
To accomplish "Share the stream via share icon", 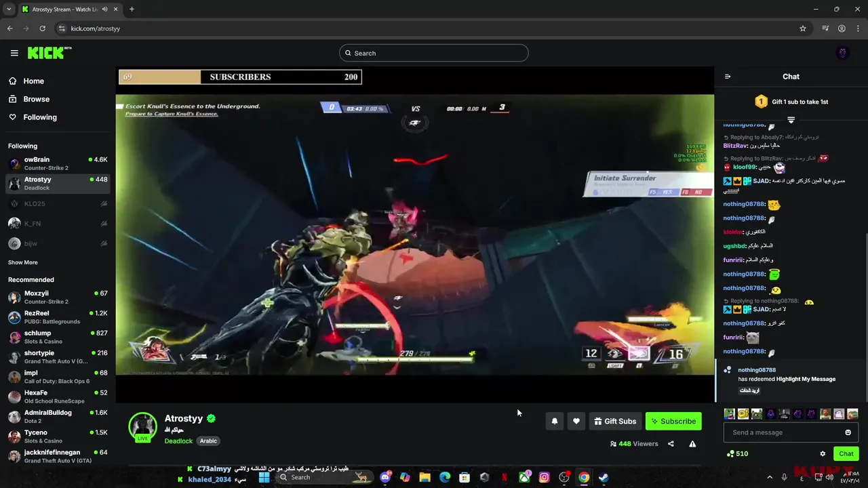I will (x=671, y=444).
